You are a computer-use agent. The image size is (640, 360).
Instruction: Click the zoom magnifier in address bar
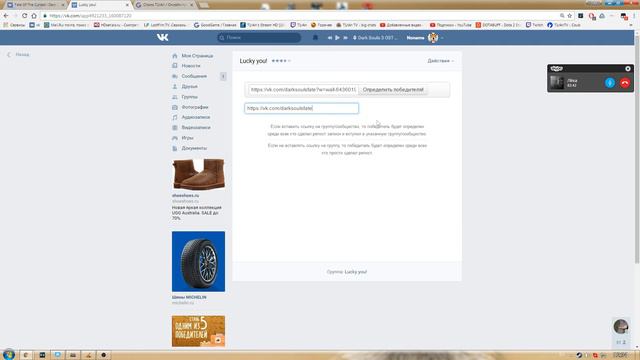point(562,16)
